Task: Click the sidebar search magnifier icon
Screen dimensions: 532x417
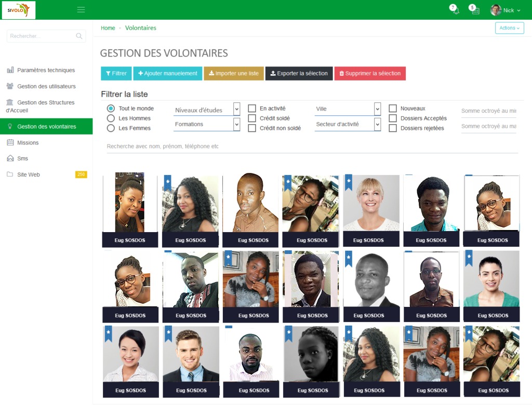Action: pyautogui.click(x=79, y=36)
